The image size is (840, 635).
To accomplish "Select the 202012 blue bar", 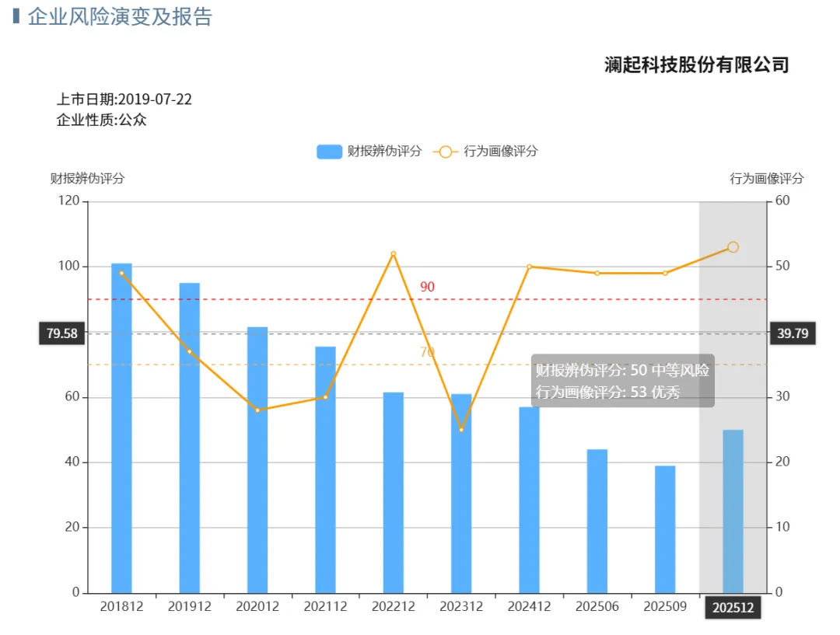I will [257, 460].
